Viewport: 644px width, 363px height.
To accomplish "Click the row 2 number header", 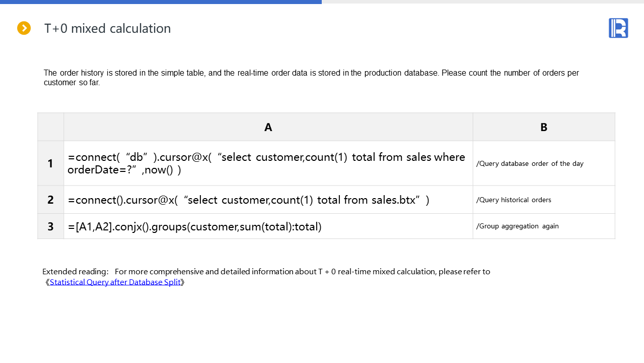I will tap(50, 200).
